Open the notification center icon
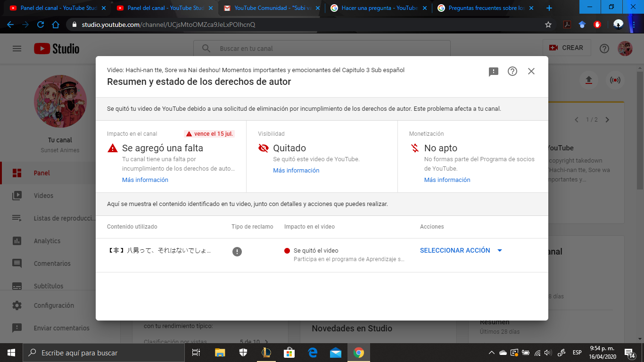644x362 pixels. pyautogui.click(x=629, y=353)
